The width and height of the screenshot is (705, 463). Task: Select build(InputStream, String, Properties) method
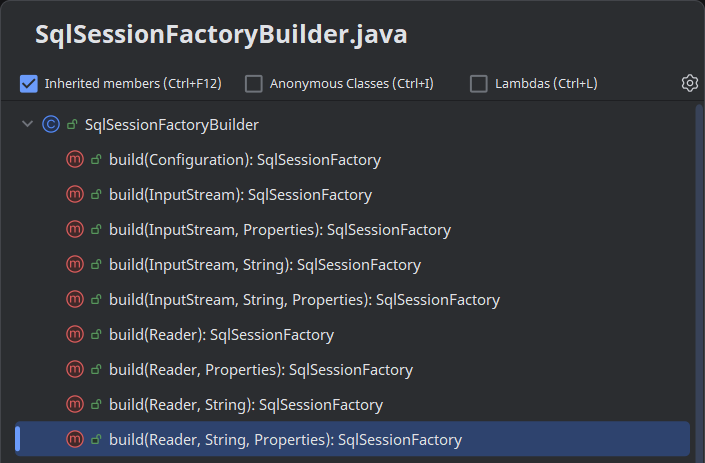click(304, 300)
